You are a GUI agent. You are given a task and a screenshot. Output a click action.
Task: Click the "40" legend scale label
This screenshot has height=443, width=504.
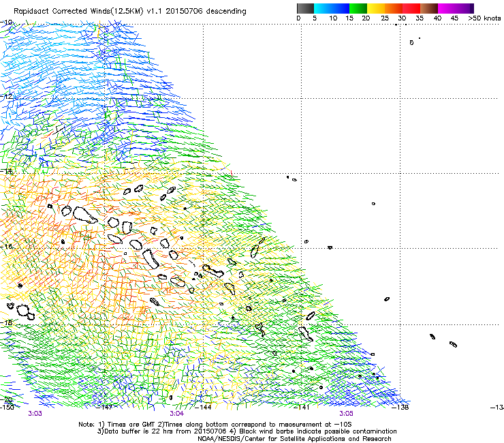point(437,18)
